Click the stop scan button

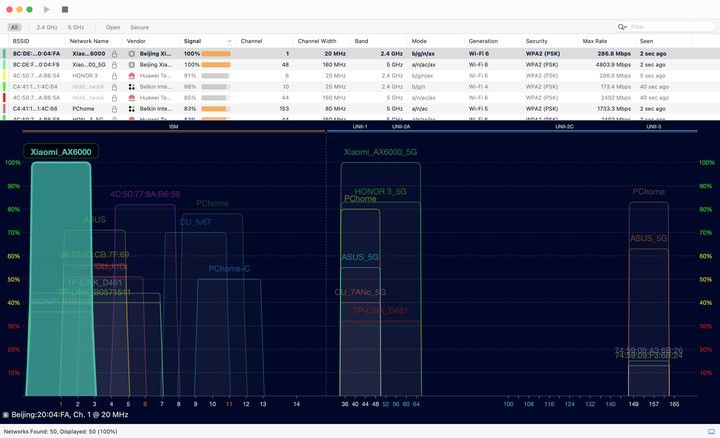(64, 9)
